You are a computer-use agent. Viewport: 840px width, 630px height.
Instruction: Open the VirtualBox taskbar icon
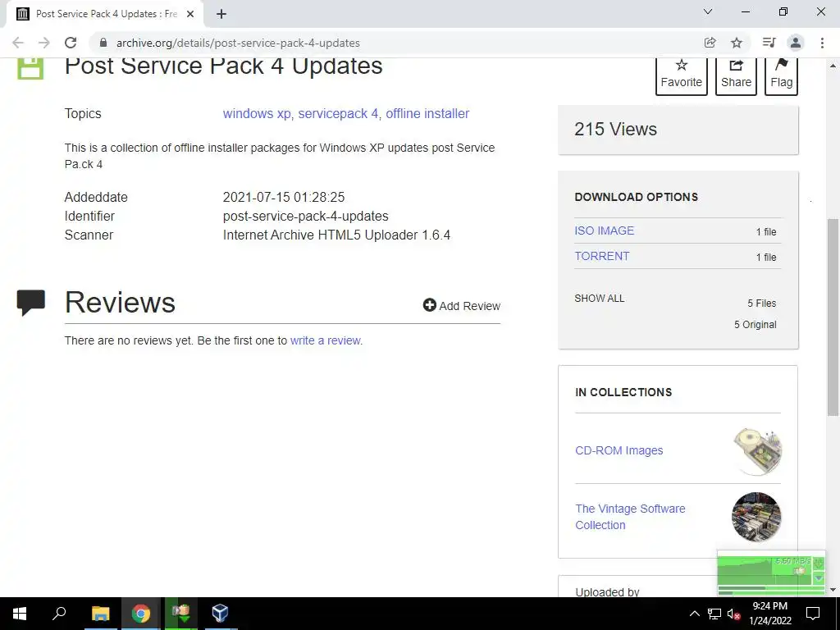220,614
